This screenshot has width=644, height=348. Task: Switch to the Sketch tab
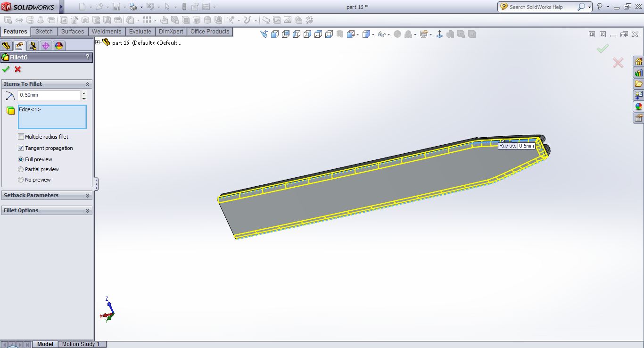[44, 32]
